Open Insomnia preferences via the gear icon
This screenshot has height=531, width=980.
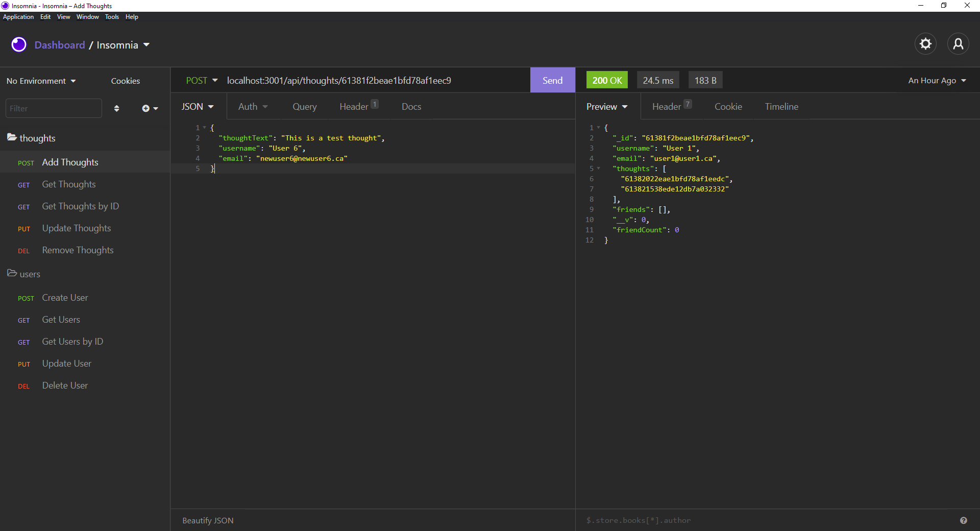click(x=925, y=44)
